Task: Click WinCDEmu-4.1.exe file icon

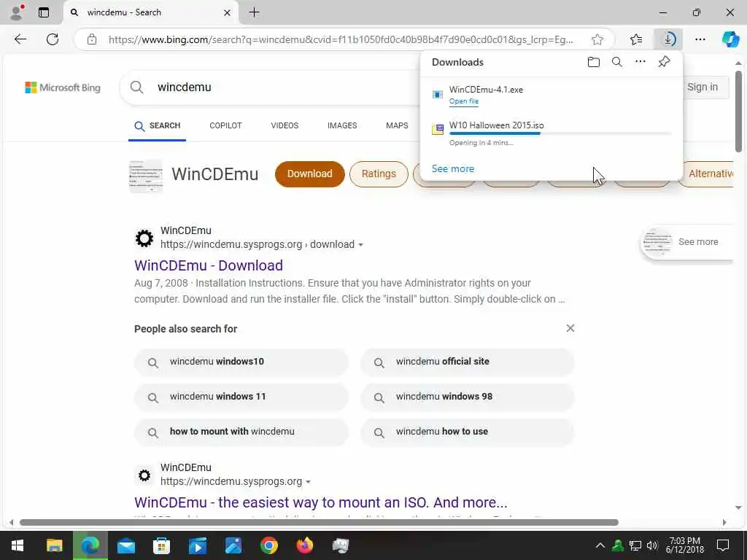Action: (438, 94)
